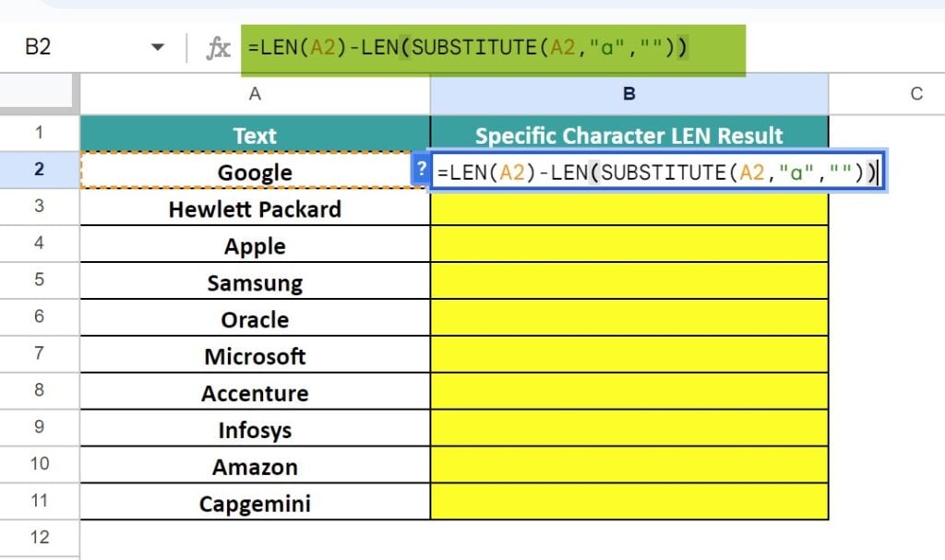Click the 'Hewlett Packard' cell

255,208
